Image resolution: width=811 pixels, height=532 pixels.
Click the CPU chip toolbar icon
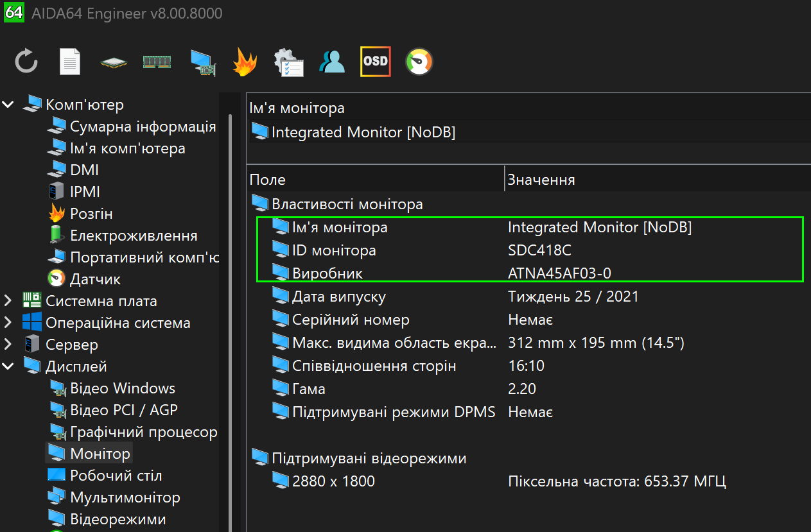113,62
